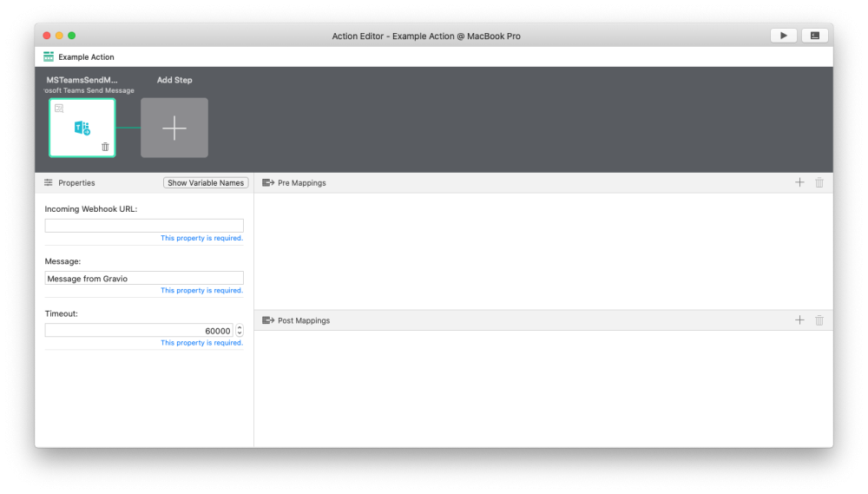This screenshot has width=868, height=494.
Task: Click the Post Mappings header text
Action: click(x=304, y=320)
